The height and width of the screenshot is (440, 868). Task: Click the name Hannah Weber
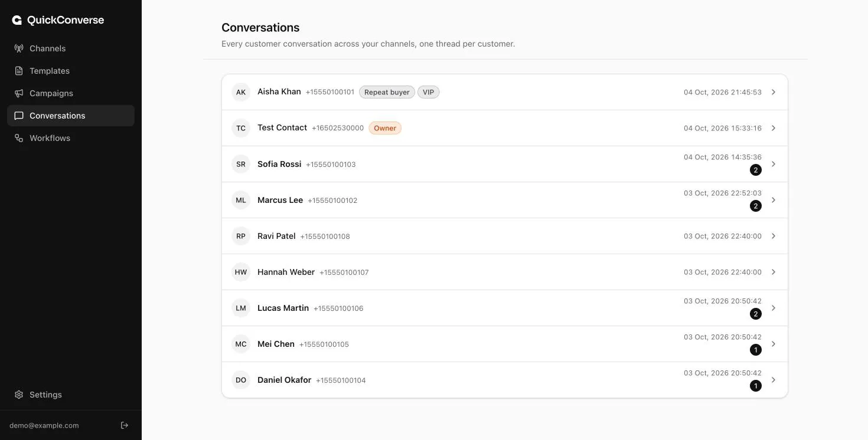coord(286,272)
